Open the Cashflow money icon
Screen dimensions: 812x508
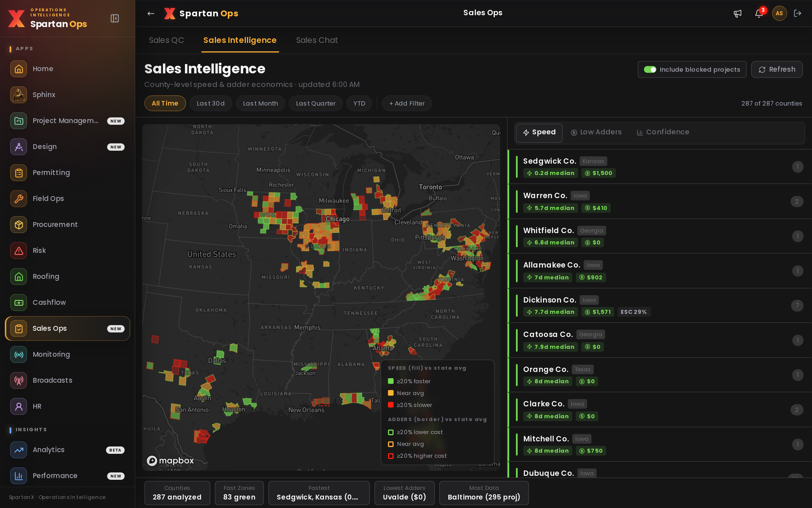coord(18,302)
